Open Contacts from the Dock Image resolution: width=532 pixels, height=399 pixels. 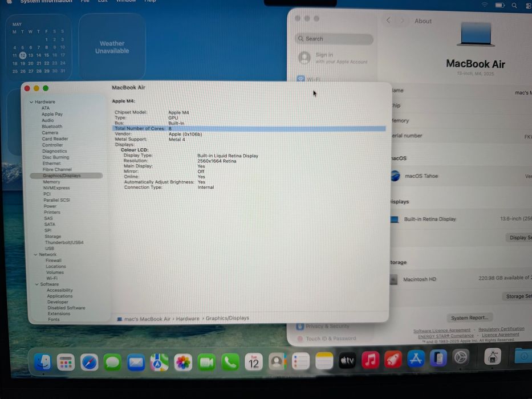[x=277, y=361]
